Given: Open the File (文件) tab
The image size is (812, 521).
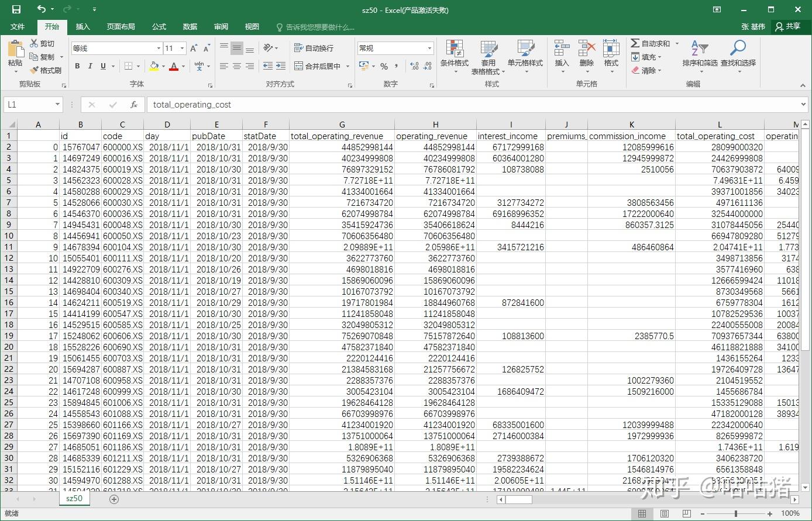Looking at the screenshot, I should tap(18, 27).
